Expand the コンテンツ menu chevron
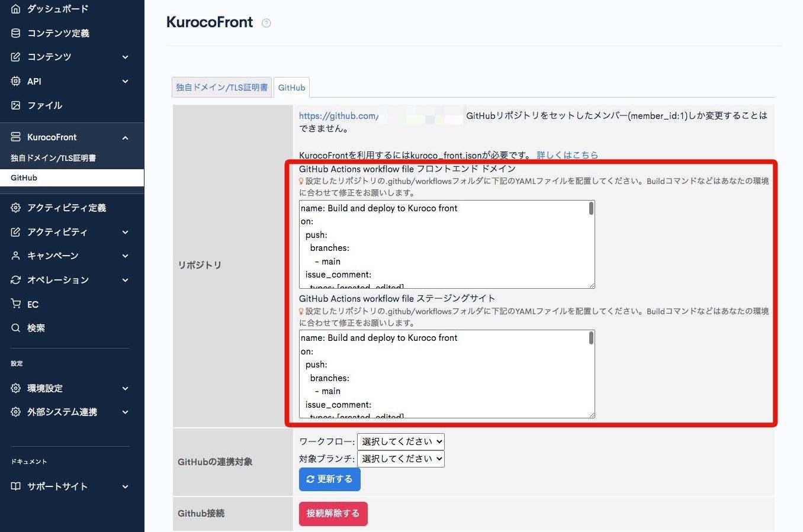The width and height of the screenshot is (803, 532). click(x=125, y=57)
